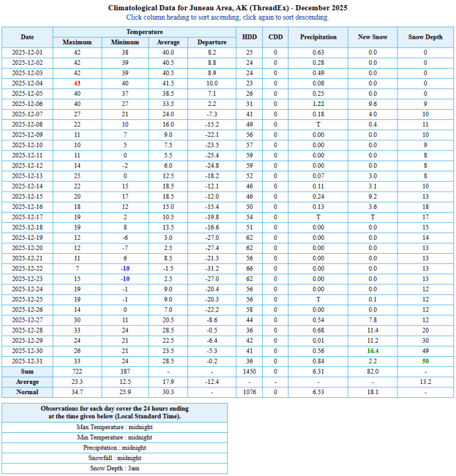Click the HDD column heading

[x=250, y=37]
